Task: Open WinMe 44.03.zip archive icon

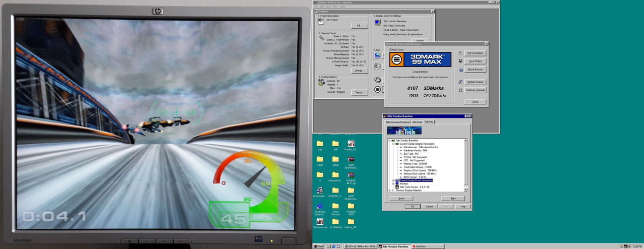Action: point(351,175)
